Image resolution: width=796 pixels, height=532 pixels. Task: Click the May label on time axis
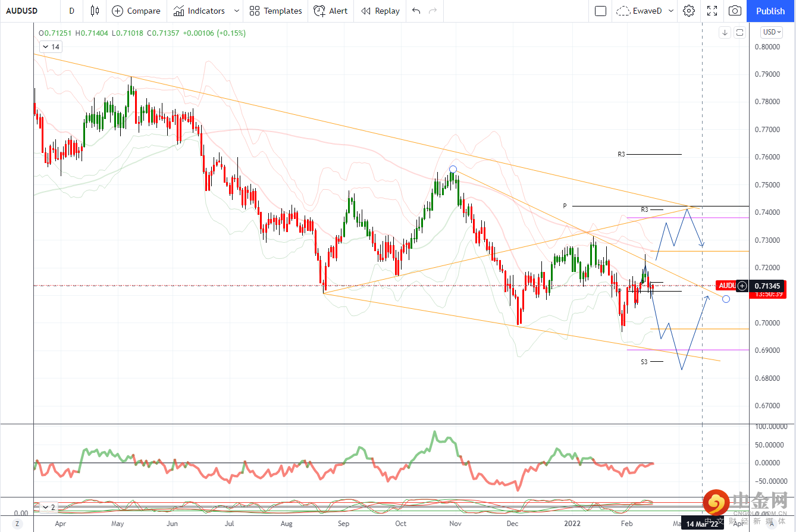click(x=118, y=524)
